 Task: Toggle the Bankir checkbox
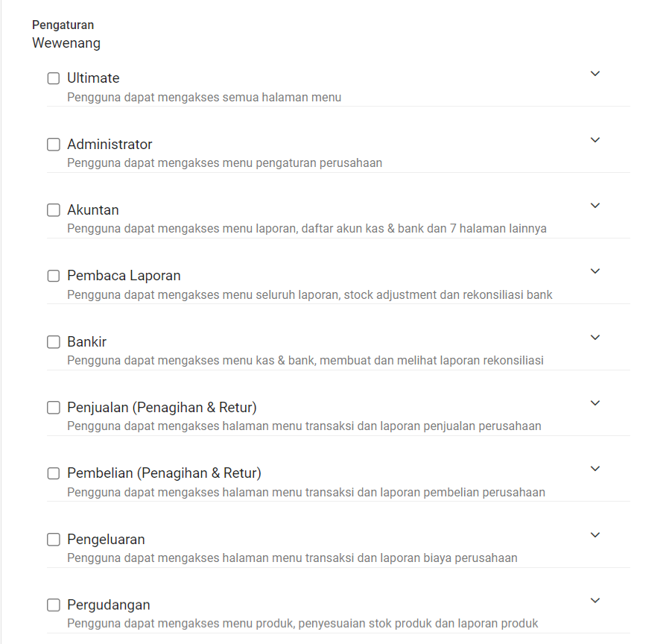pos(54,342)
